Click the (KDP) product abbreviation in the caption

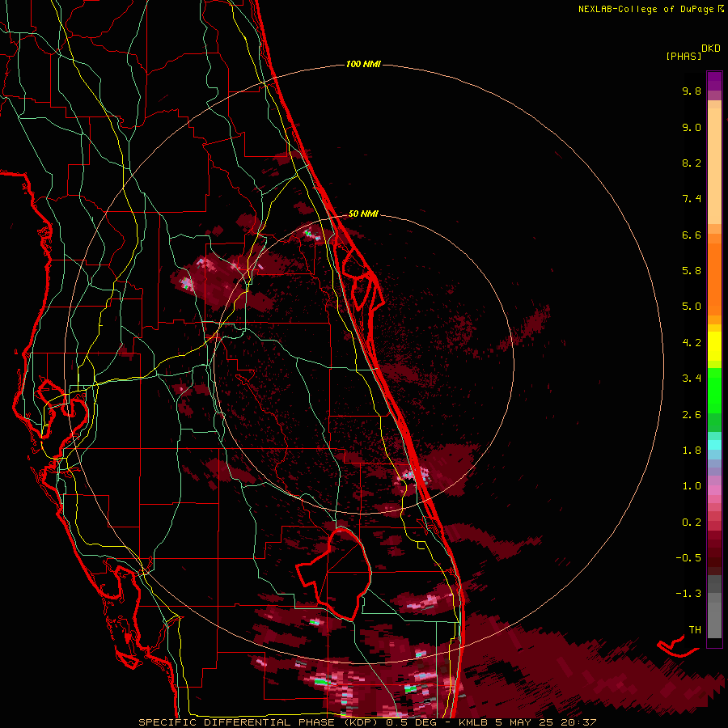click(359, 722)
